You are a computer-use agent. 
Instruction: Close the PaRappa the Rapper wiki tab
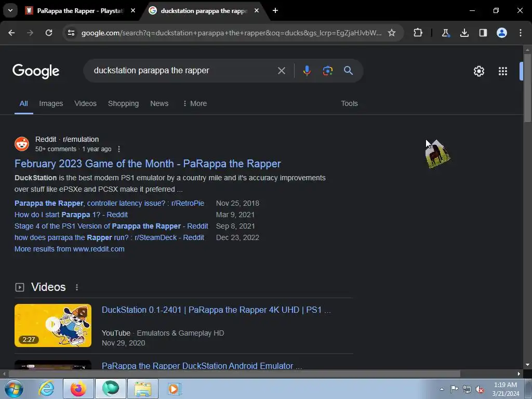133,10
